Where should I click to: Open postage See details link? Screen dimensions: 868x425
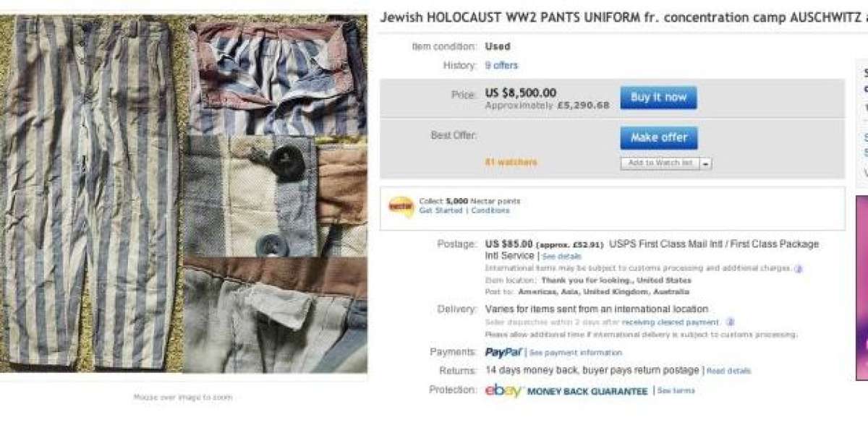click(562, 257)
